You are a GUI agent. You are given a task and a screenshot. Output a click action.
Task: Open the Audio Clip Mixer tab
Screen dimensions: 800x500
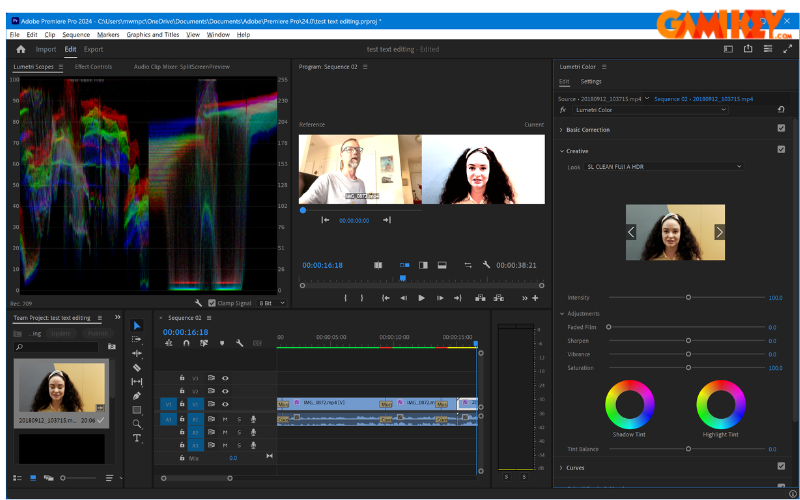coord(182,67)
